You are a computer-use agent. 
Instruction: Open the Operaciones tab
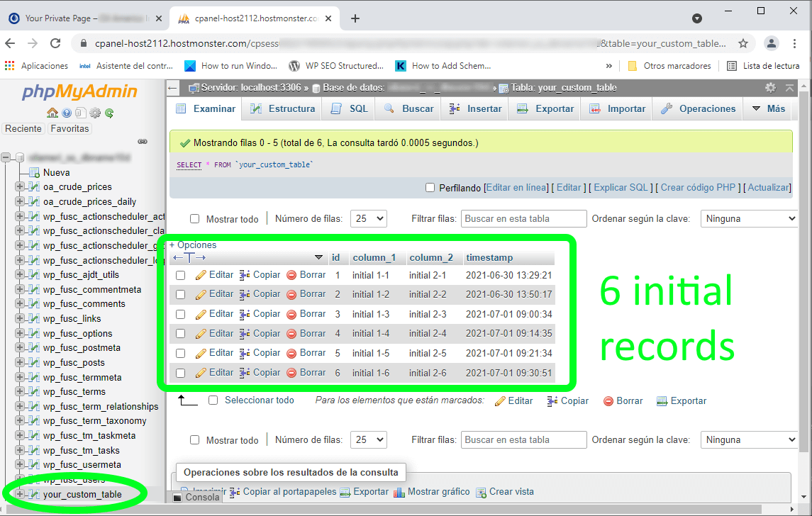[x=699, y=108]
